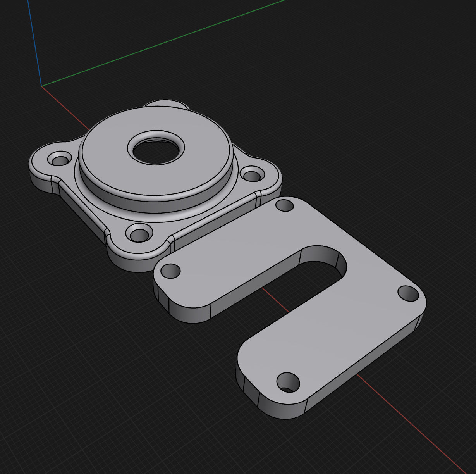Click the topmost hole in the U-shaped plate
Image resolution: width=476 pixels, height=474 pixels.
tap(285, 205)
